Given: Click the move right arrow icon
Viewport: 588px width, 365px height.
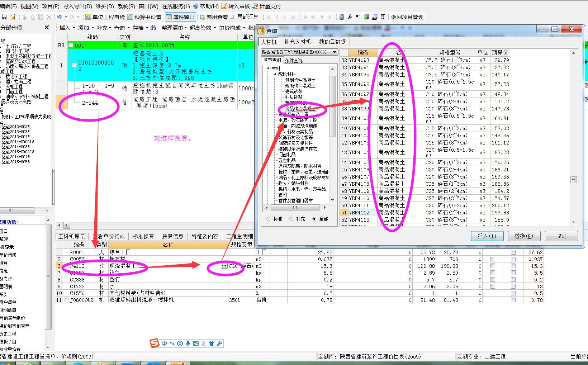Looking at the screenshot, I should coord(313,17).
